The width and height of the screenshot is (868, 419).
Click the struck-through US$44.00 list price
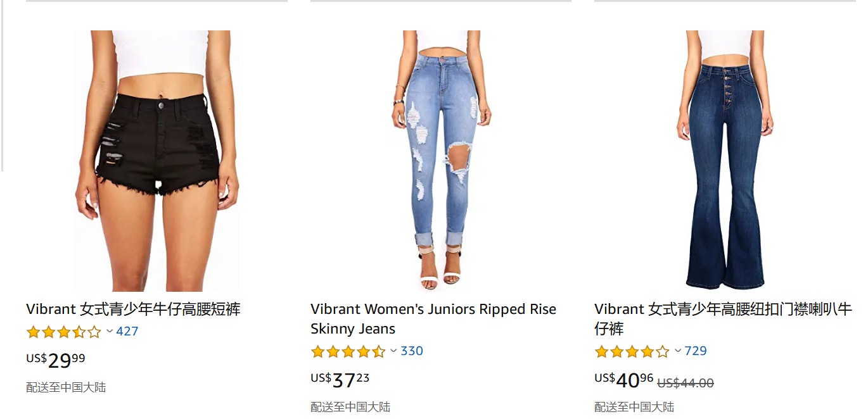[x=686, y=383]
